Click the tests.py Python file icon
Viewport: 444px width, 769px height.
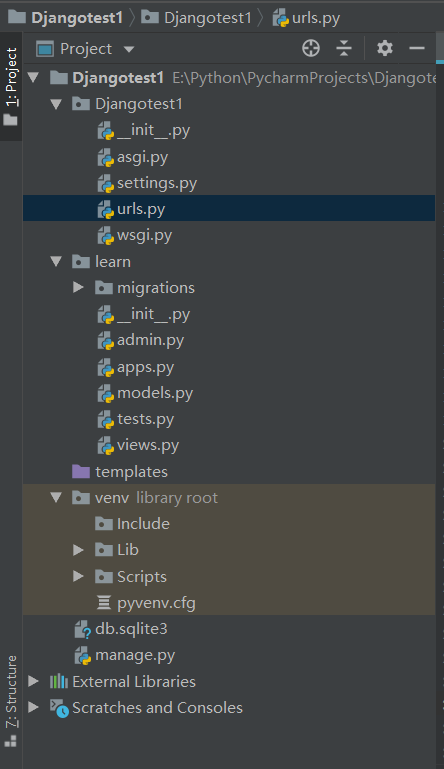coord(105,419)
